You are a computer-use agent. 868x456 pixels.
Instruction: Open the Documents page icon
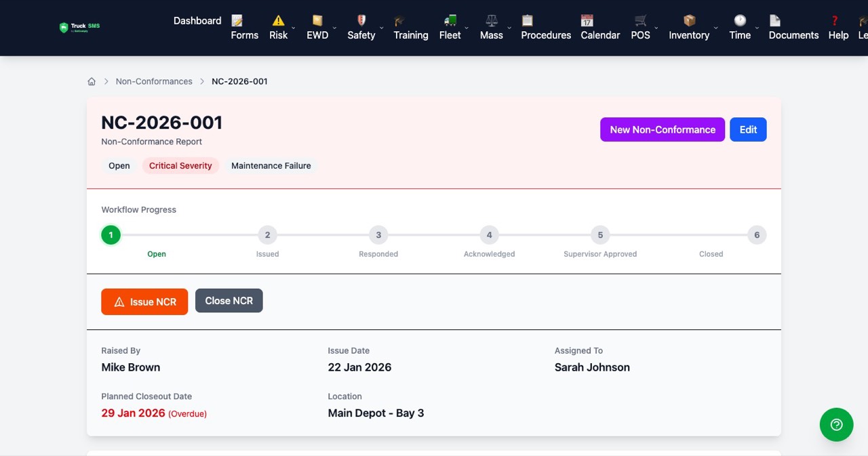[774, 20]
